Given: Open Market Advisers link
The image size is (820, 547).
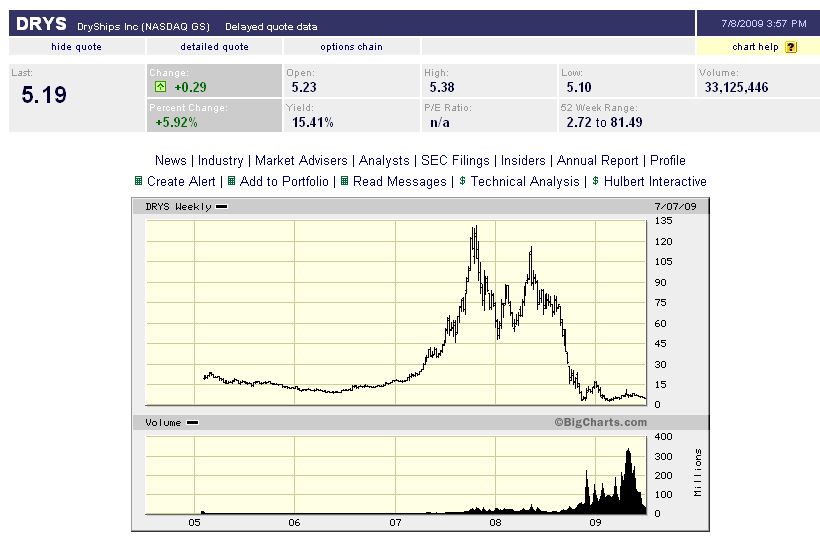Looking at the screenshot, I should tap(301, 161).
